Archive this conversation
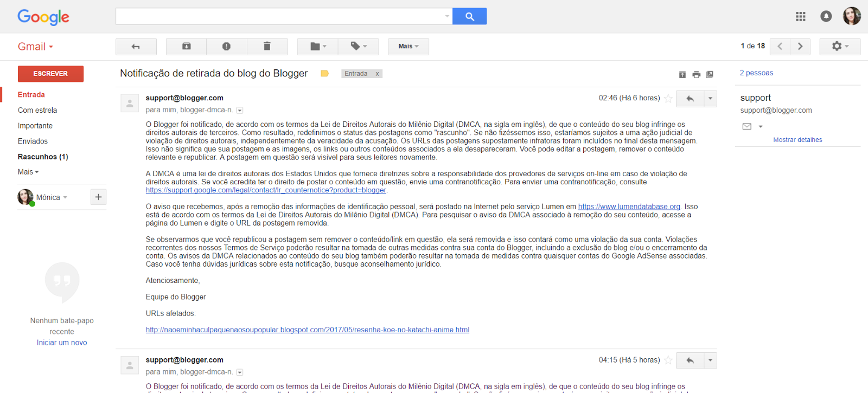 click(x=186, y=47)
